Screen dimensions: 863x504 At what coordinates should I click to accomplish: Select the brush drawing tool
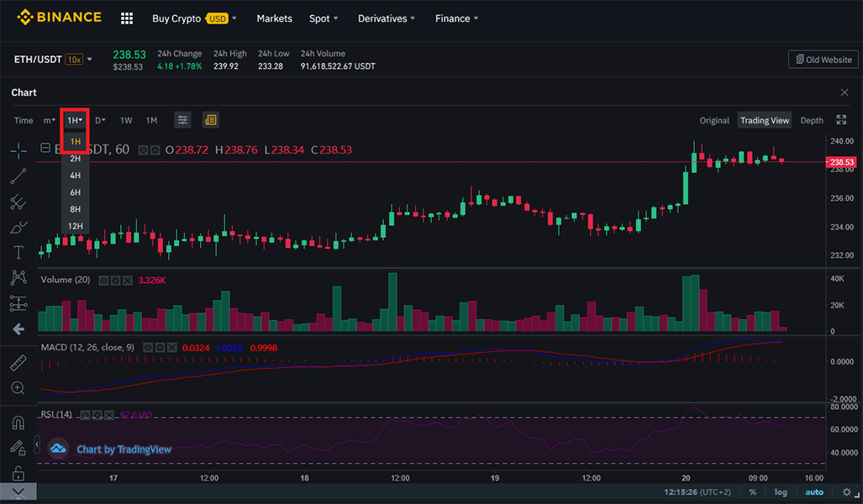click(18, 227)
